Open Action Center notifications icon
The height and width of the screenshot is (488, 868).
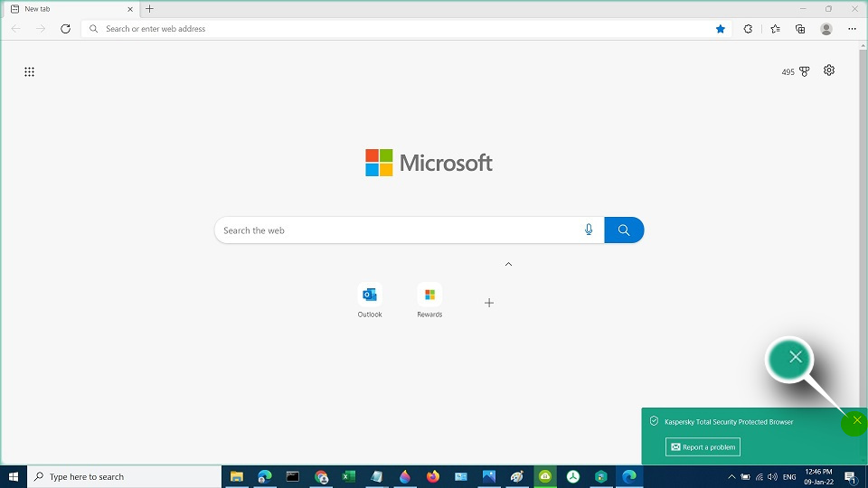pos(851,477)
